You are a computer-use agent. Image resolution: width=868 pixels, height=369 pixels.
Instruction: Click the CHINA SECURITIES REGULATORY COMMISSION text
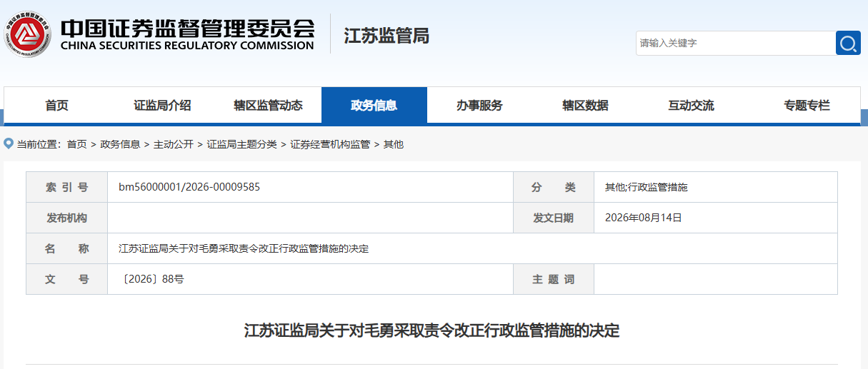(187, 46)
